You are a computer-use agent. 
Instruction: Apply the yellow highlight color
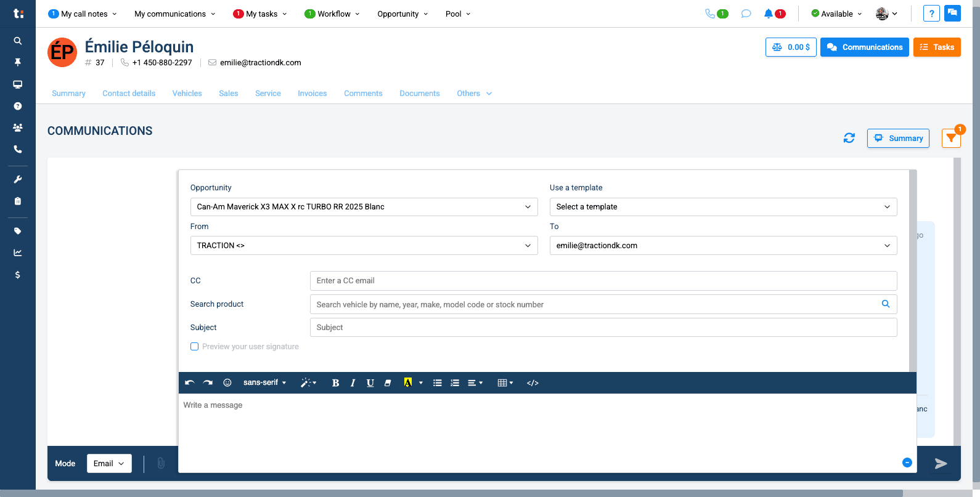tap(407, 382)
